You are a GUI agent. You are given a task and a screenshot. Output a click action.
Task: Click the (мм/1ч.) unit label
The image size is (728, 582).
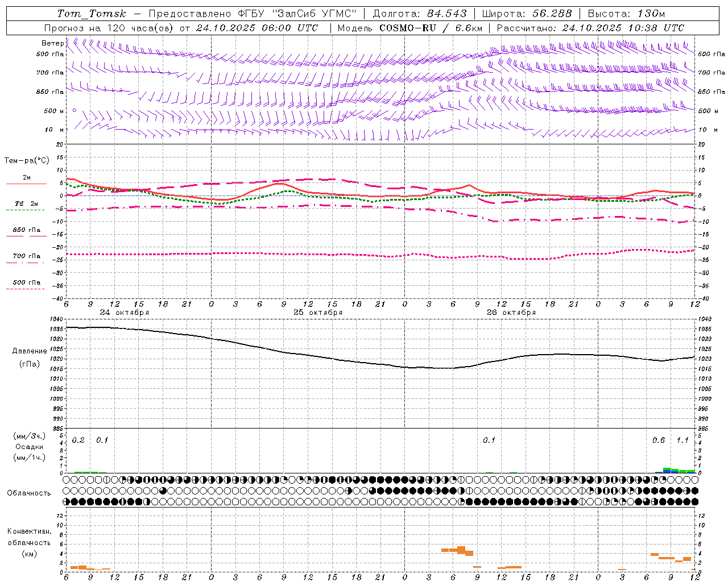[x=30, y=458]
